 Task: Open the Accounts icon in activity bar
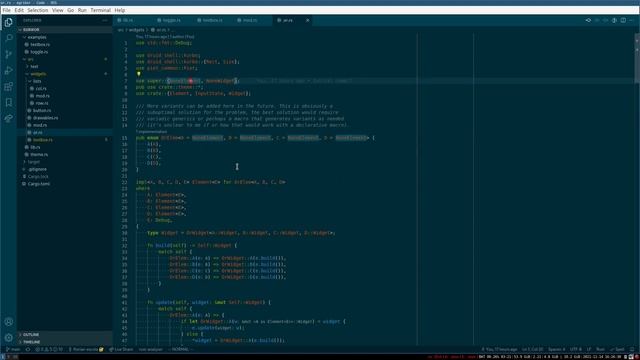(x=9, y=322)
